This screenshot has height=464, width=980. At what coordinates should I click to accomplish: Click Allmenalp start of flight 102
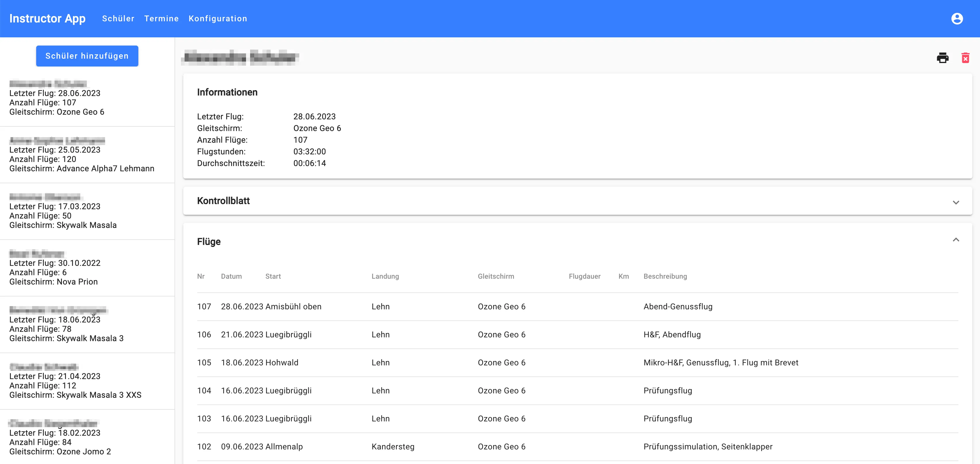[284, 447]
